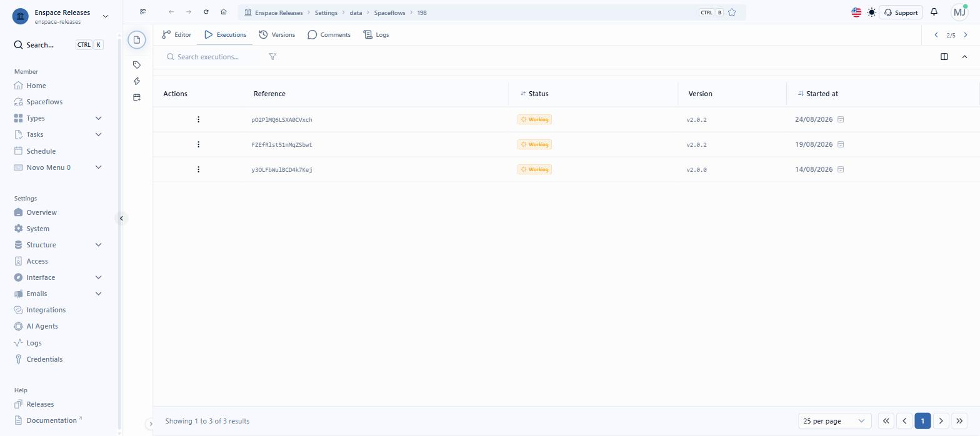Screen dimensions: 980x436
Task: Open the document icon in the side rail
Action: (137, 40)
